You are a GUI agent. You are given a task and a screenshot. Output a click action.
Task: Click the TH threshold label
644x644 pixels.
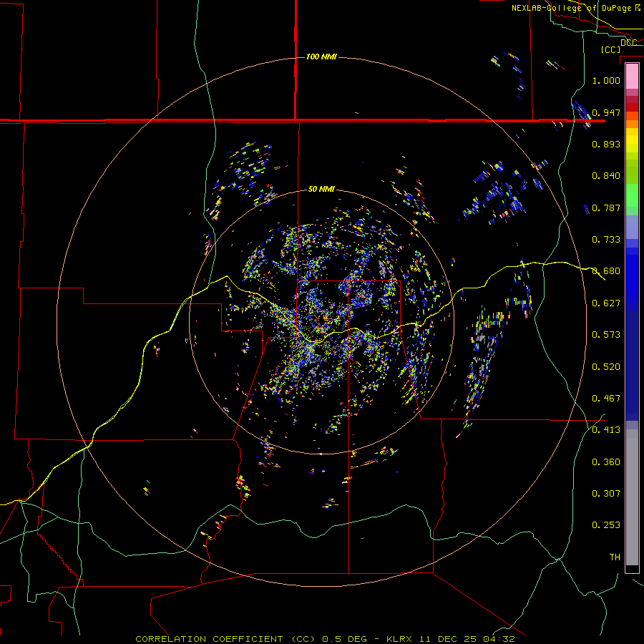point(615,557)
